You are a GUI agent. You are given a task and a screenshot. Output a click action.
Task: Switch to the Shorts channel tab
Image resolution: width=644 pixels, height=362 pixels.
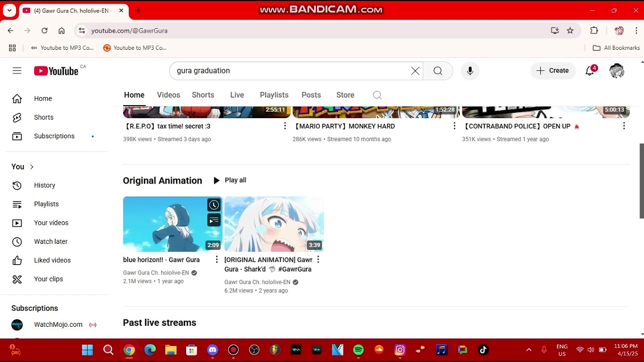(x=203, y=95)
